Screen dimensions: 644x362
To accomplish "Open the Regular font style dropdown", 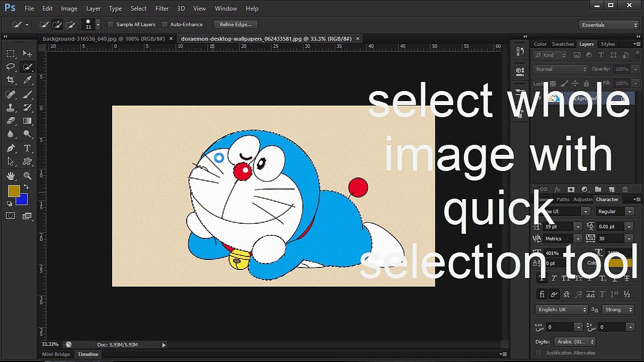I will (615, 212).
